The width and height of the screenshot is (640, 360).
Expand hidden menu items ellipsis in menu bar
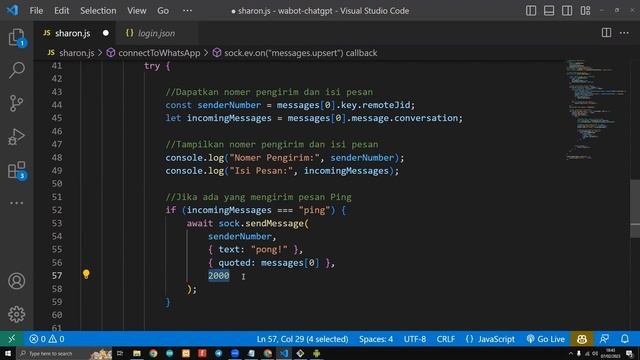coord(187,11)
